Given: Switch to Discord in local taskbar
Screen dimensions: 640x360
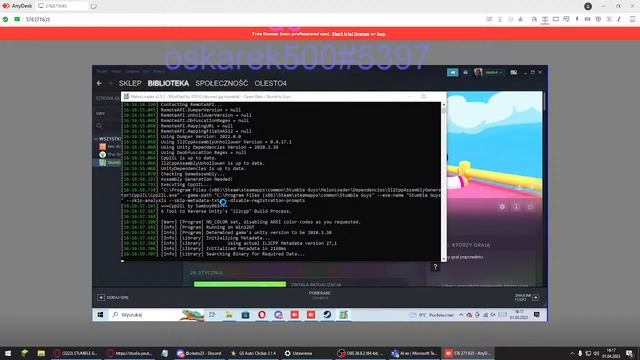Looking at the screenshot, I should (x=199, y=353).
